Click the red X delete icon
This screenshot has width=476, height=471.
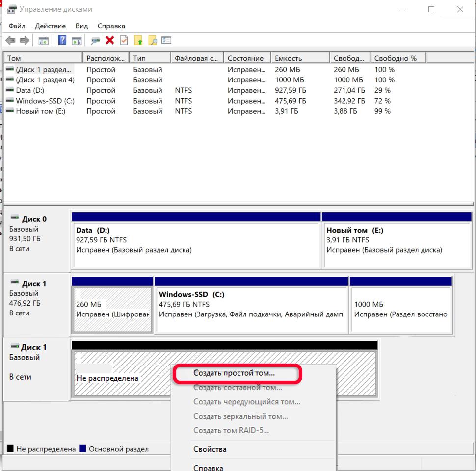click(x=109, y=40)
